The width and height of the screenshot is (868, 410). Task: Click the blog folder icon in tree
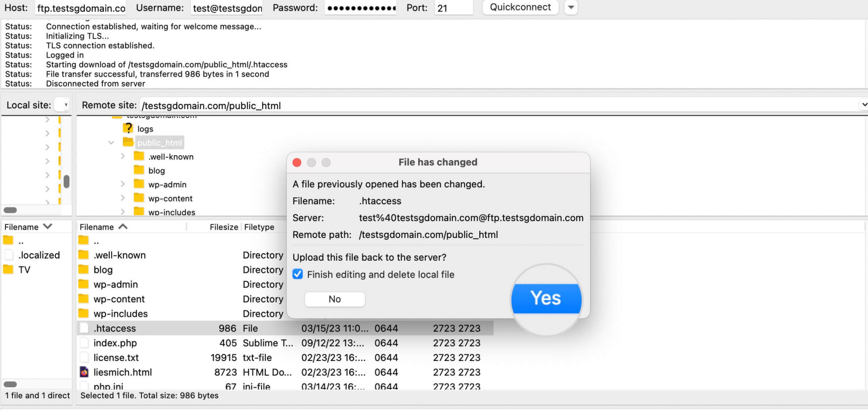click(139, 169)
